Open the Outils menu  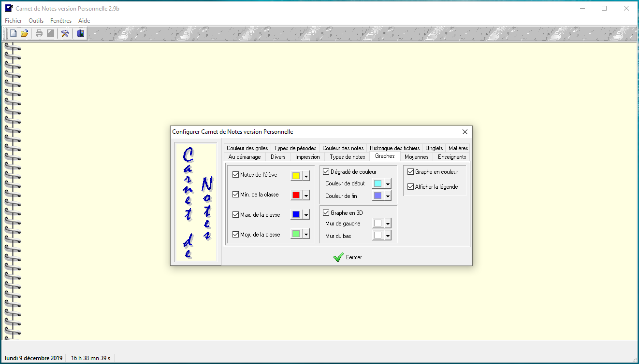point(36,21)
